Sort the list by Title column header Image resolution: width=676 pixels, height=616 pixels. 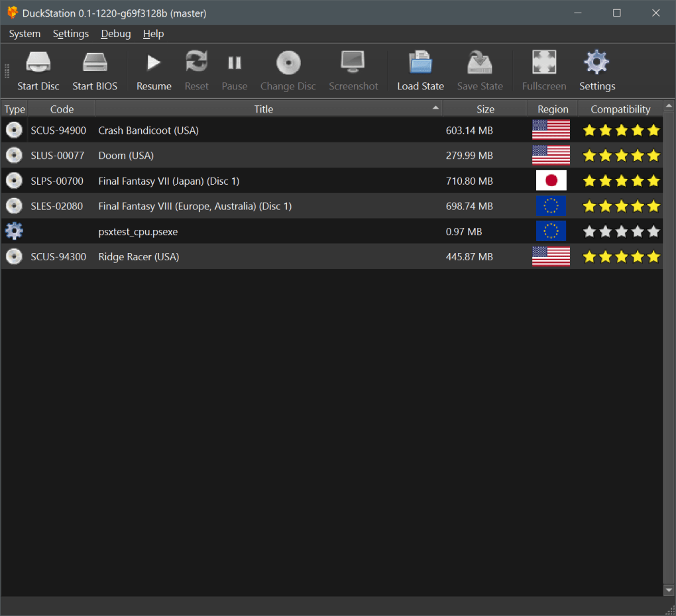tap(263, 109)
